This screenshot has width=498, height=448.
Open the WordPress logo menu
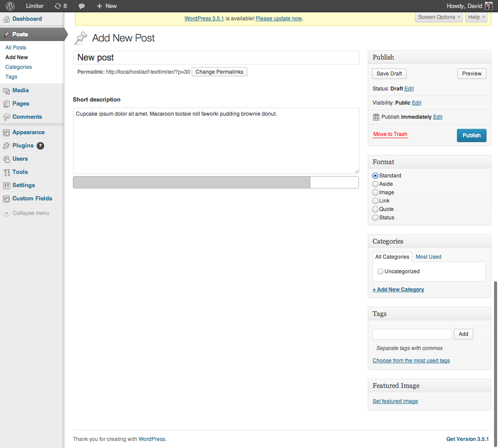click(x=10, y=6)
